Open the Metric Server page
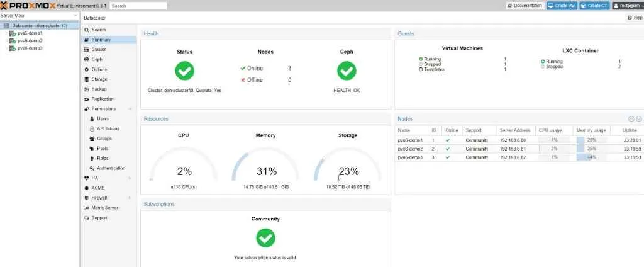 pyautogui.click(x=105, y=208)
